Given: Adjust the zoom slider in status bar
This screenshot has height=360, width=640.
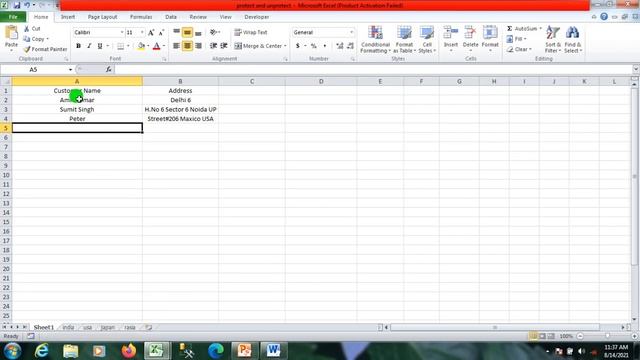Looking at the screenshot, I should (x=607, y=336).
